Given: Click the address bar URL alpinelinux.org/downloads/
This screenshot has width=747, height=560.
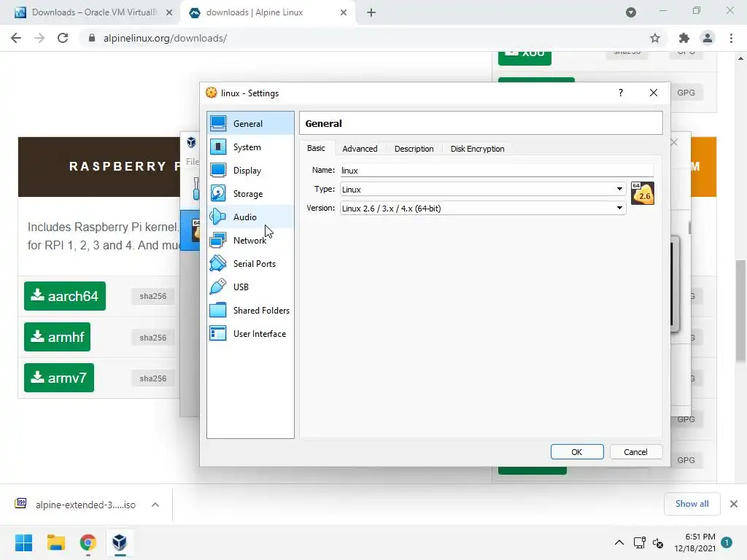Looking at the screenshot, I should point(165,38).
